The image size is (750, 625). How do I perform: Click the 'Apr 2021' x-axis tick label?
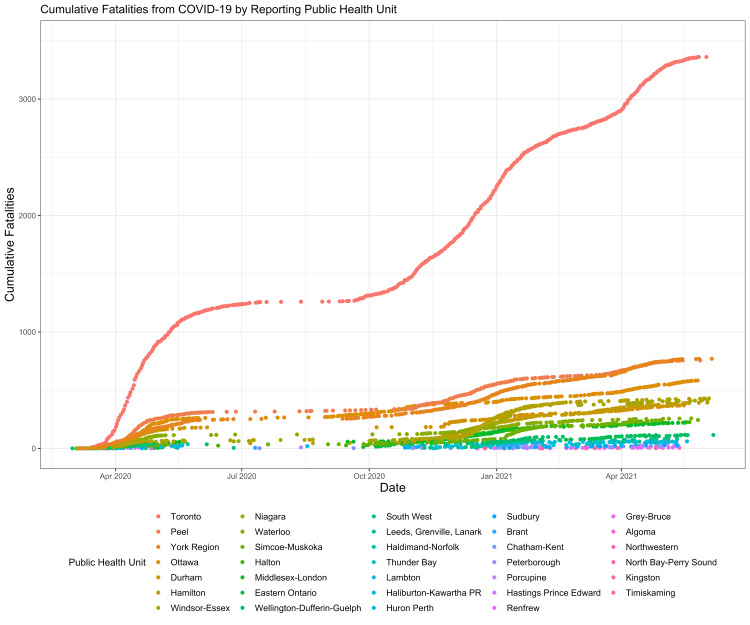pos(621,476)
